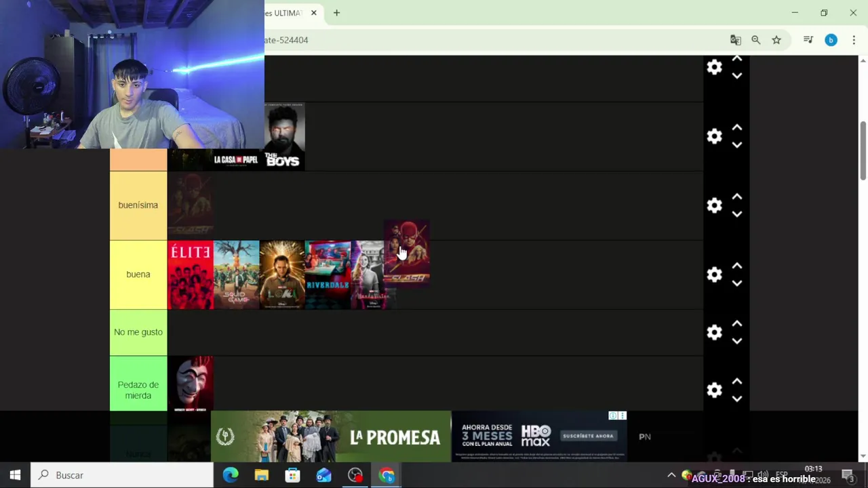The image size is (868, 488).
Task: Move Pedazo de mierda tier down
Action: click(737, 399)
